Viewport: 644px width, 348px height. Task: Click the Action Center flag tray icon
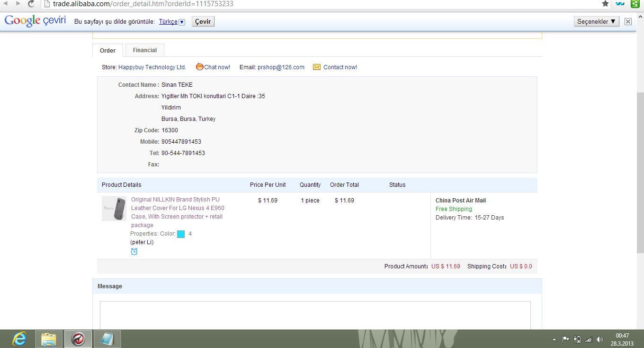565,339
